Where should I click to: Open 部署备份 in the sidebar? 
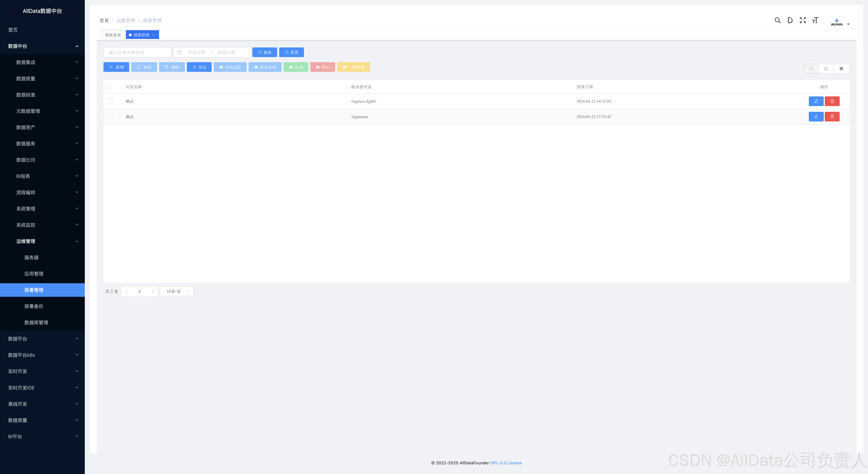pyautogui.click(x=34, y=306)
